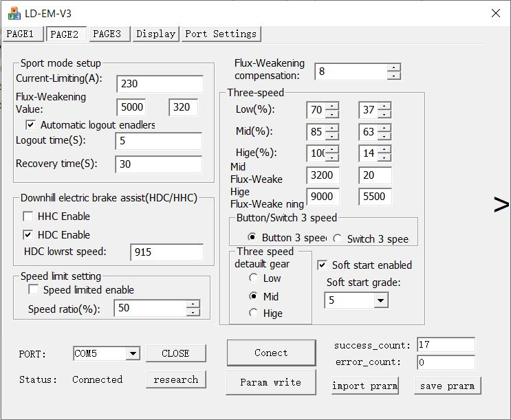The image size is (511, 420).
Task: Disable Soft start enabled checkbox
Action: (323, 265)
